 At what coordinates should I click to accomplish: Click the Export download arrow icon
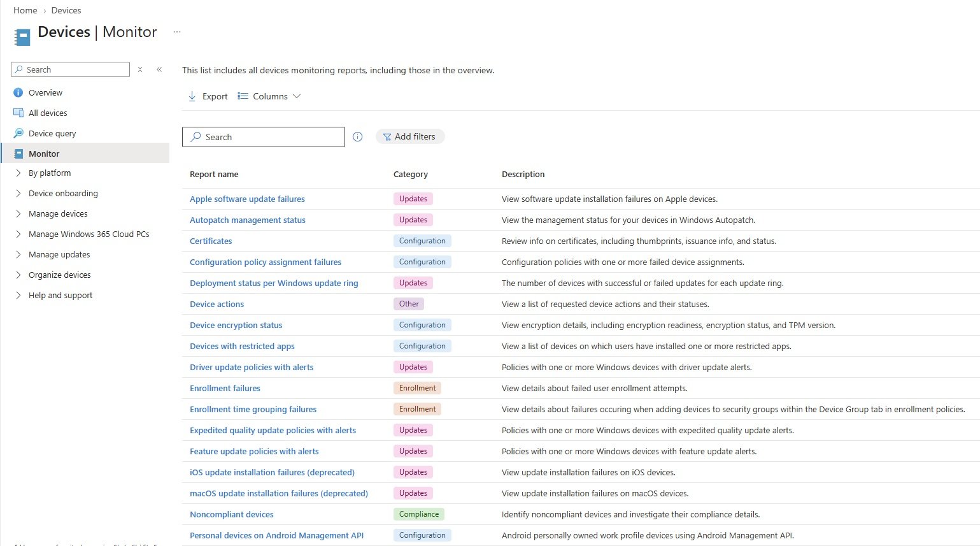[192, 96]
